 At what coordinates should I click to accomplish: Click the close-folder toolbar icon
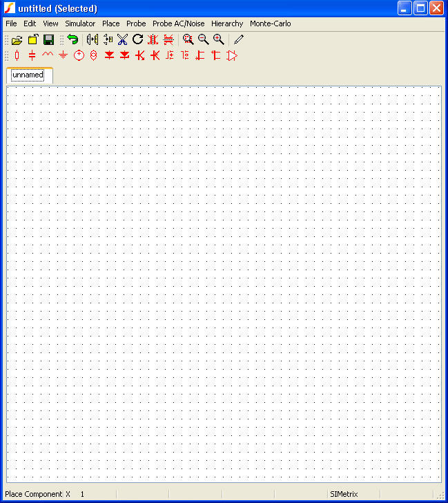(x=33, y=39)
